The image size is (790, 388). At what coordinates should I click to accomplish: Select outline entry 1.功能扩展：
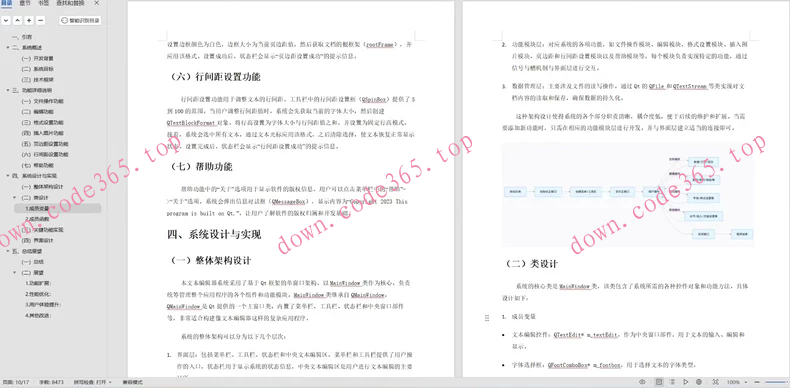click(x=38, y=283)
